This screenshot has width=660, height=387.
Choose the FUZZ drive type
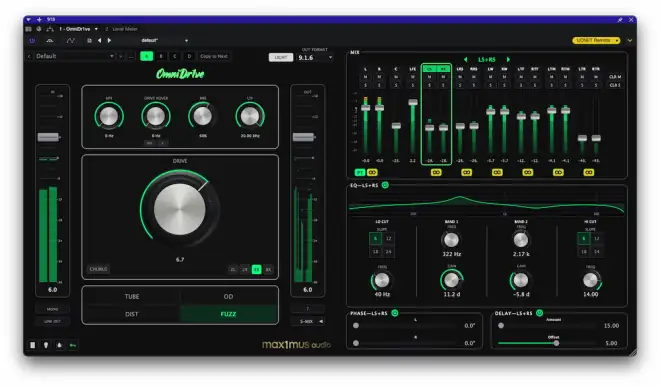pos(228,314)
